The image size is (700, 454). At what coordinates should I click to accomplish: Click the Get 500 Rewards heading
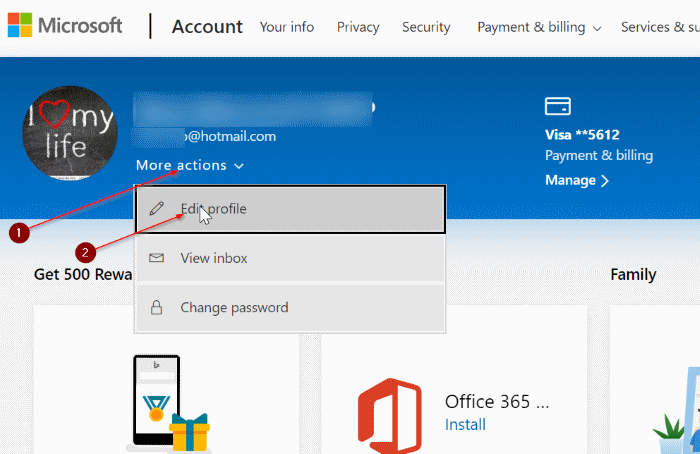point(83,274)
